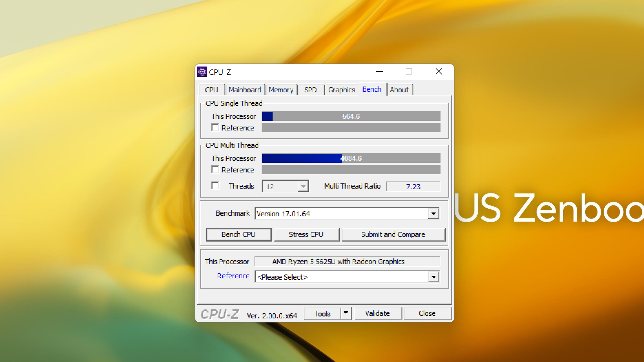Click the multi thread score bar 4084.6

click(351, 158)
